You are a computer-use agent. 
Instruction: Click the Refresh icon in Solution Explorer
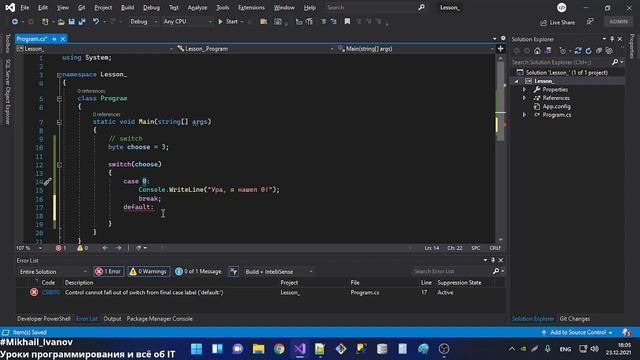(588, 51)
